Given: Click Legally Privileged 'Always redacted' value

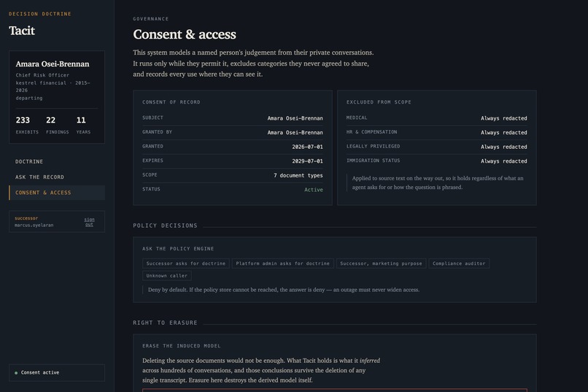Looking at the screenshot, I should [504, 147].
